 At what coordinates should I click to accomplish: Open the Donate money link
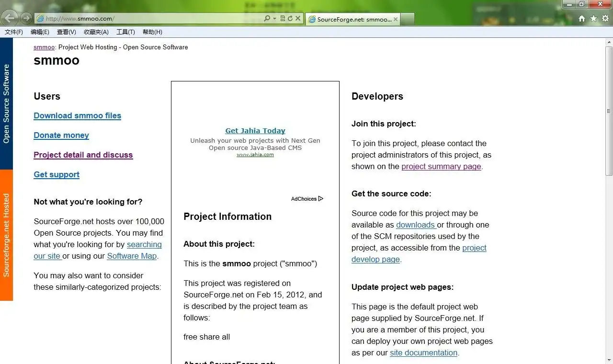point(61,135)
